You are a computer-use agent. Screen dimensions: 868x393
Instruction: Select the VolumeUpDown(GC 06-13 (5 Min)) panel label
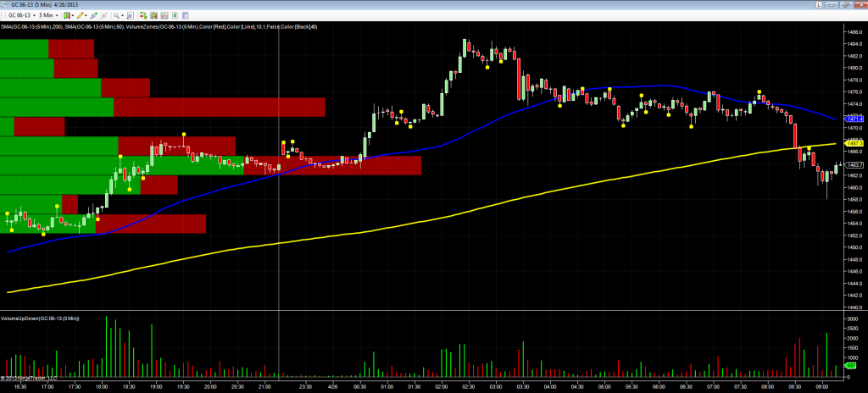coord(40,318)
